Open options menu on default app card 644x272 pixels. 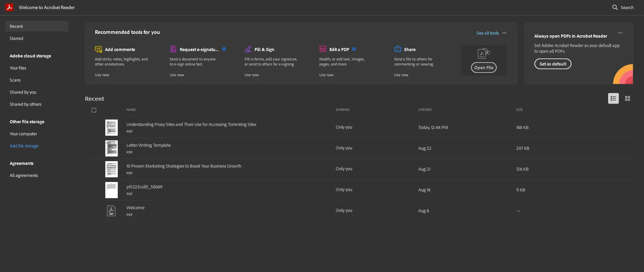pos(620,33)
